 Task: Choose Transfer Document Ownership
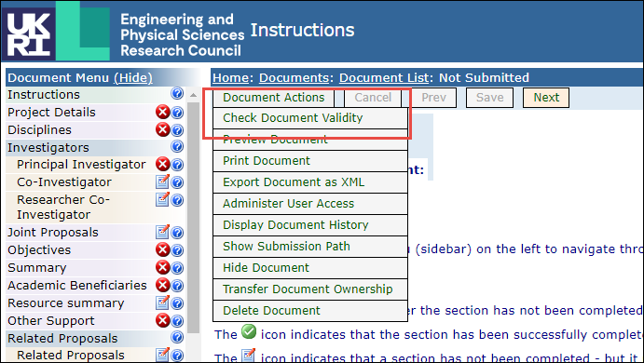click(x=310, y=289)
